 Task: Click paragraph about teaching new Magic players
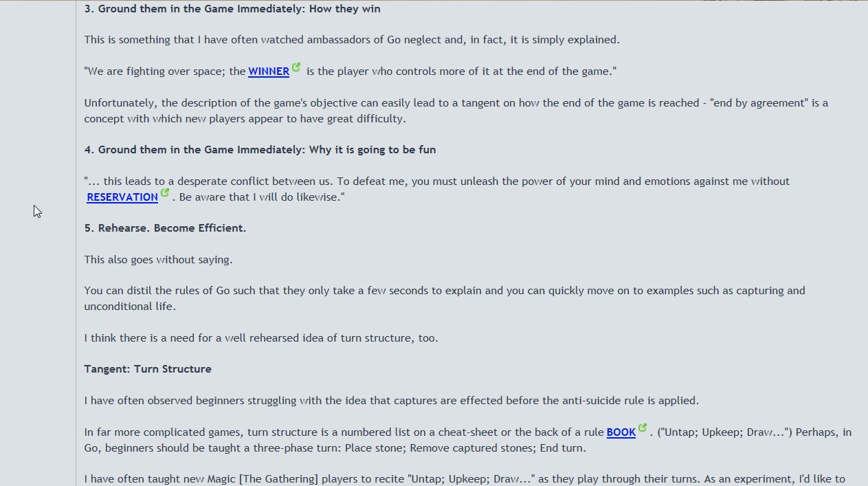pyautogui.click(x=465, y=479)
